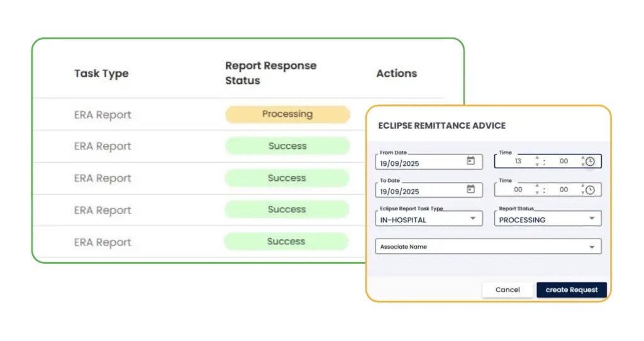Screen dimensions: 644x341
Task: Increase the From Time hour with up arrow
Action: point(537,158)
